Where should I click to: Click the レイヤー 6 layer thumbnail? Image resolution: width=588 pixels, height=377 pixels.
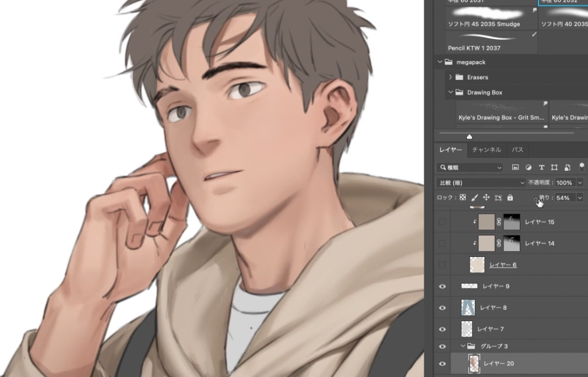point(477,265)
